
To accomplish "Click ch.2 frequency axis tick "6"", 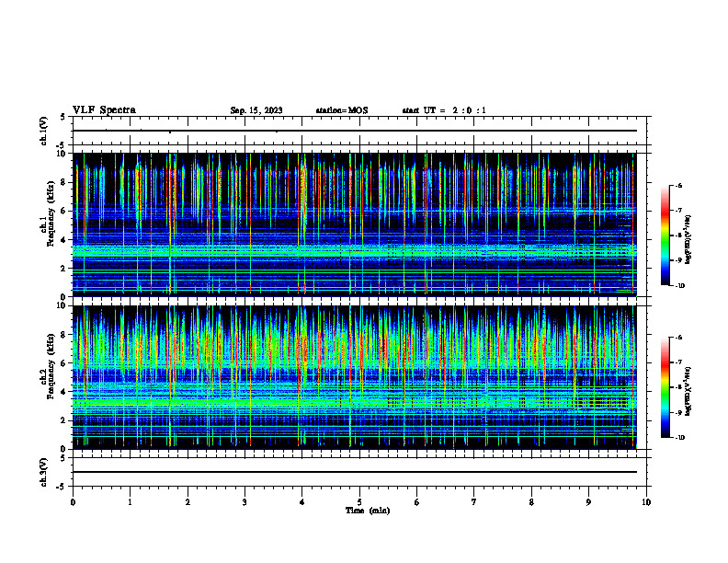I will (64, 363).
